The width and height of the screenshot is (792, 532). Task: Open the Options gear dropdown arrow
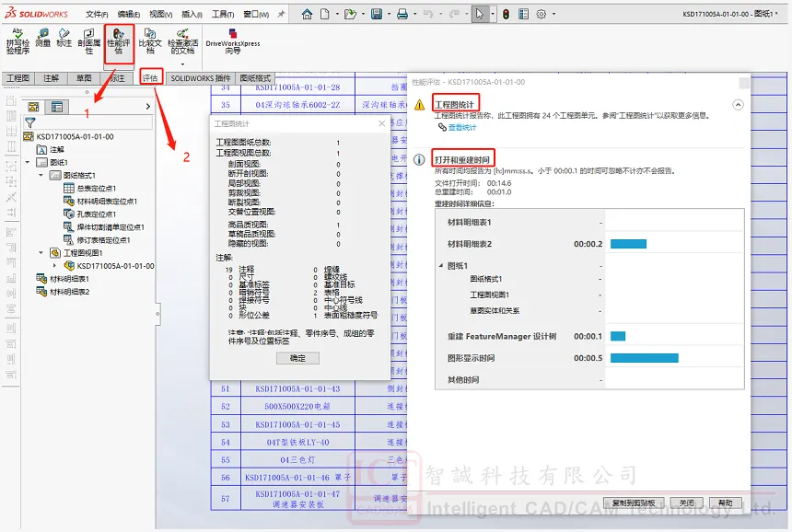(x=553, y=14)
